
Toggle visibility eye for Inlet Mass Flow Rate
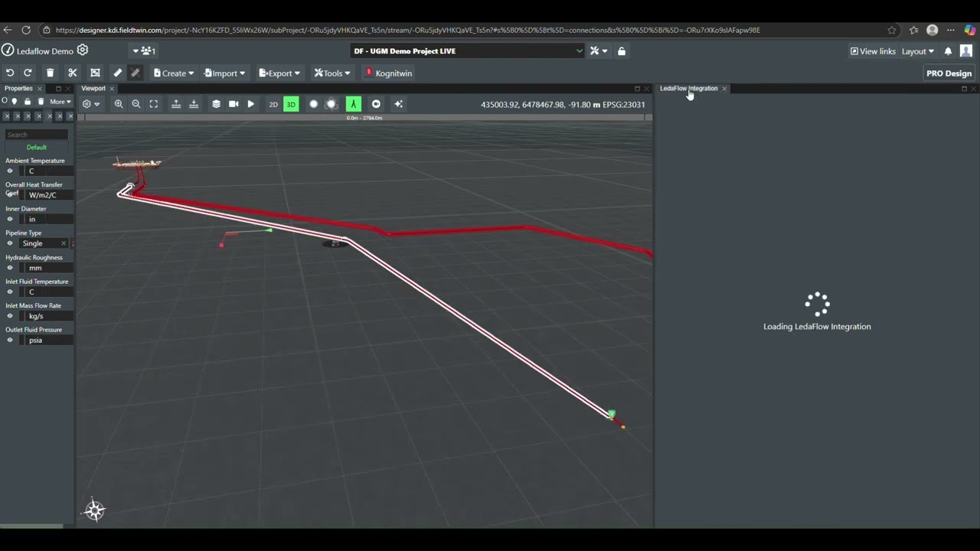point(10,316)
